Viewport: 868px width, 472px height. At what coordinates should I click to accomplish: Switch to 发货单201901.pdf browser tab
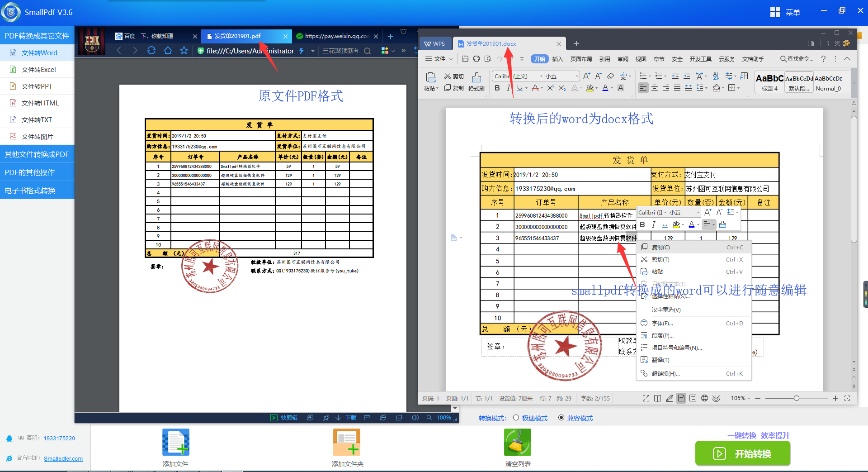click(x=246, y=36)
